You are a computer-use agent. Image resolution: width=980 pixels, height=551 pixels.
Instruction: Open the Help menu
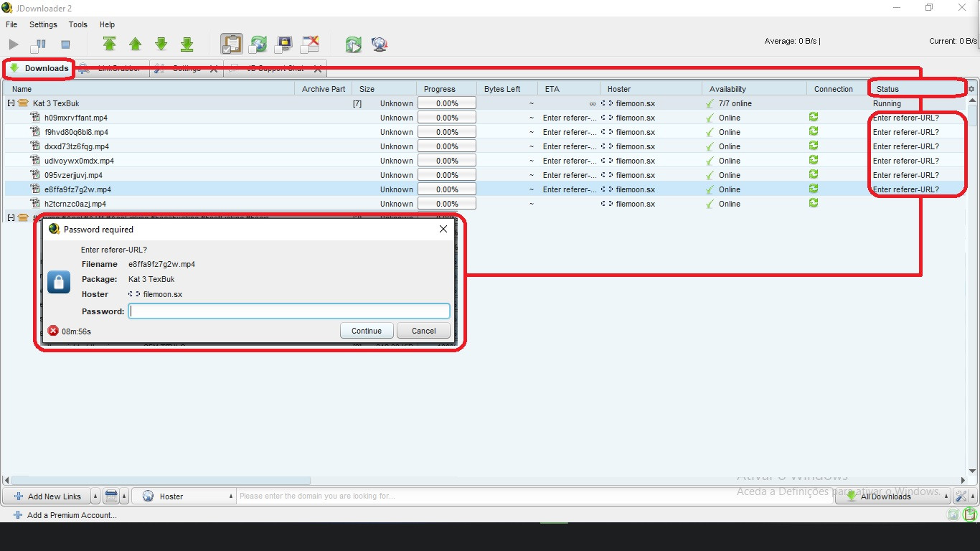(107, 24)
